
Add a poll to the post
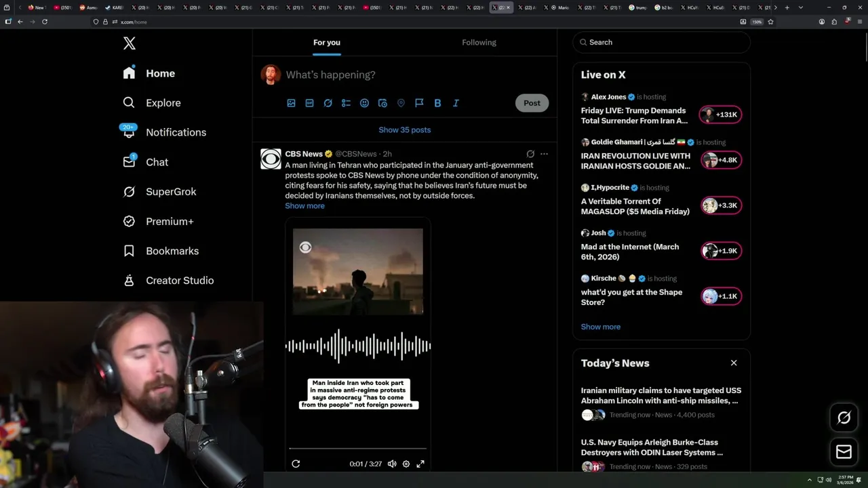coord(346,103)
